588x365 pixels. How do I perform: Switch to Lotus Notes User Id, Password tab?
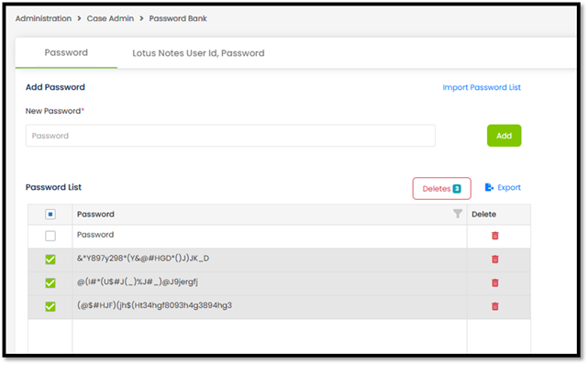point(198,53)
